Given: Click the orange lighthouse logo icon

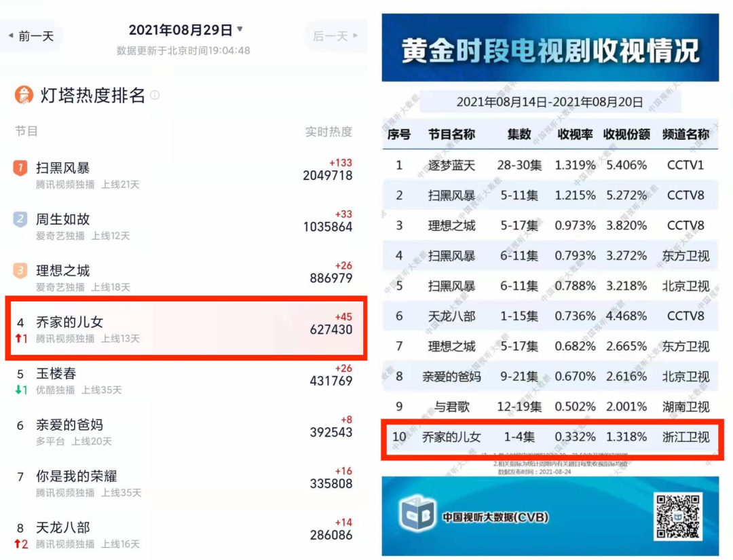Looking at the screenshot, I should tap(24, 95).
